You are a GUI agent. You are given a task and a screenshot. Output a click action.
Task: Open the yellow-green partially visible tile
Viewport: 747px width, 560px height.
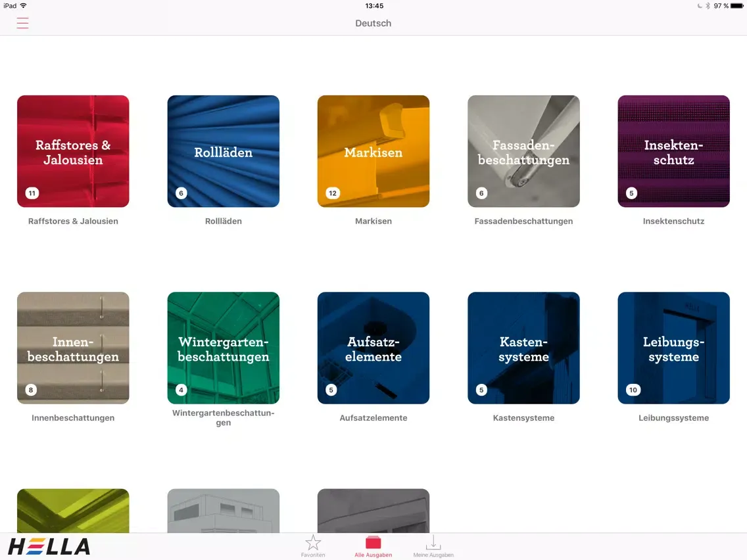73,511
